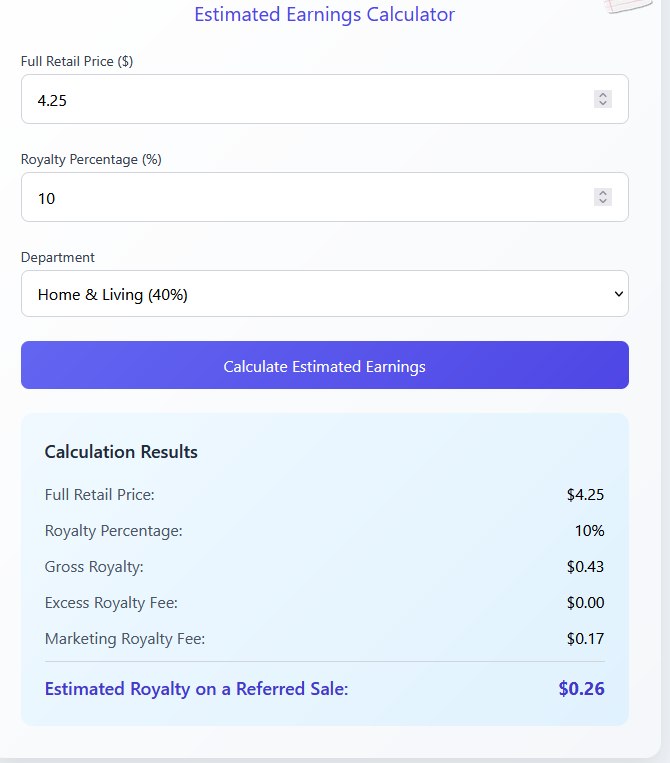Viewport: 670px width, 763px height.
Task: Select the $0.26 estimated royalty value
Action: (x=581, y=689)
